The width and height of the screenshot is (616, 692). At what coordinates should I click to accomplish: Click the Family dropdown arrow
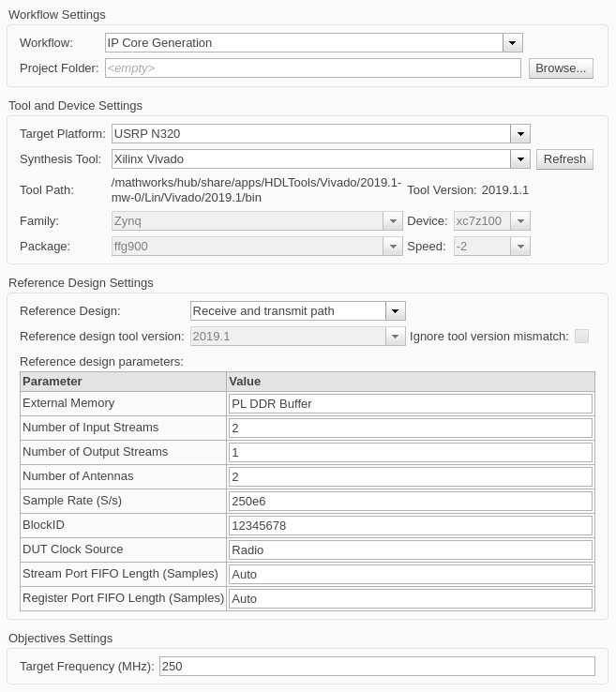tap(393, 221)
